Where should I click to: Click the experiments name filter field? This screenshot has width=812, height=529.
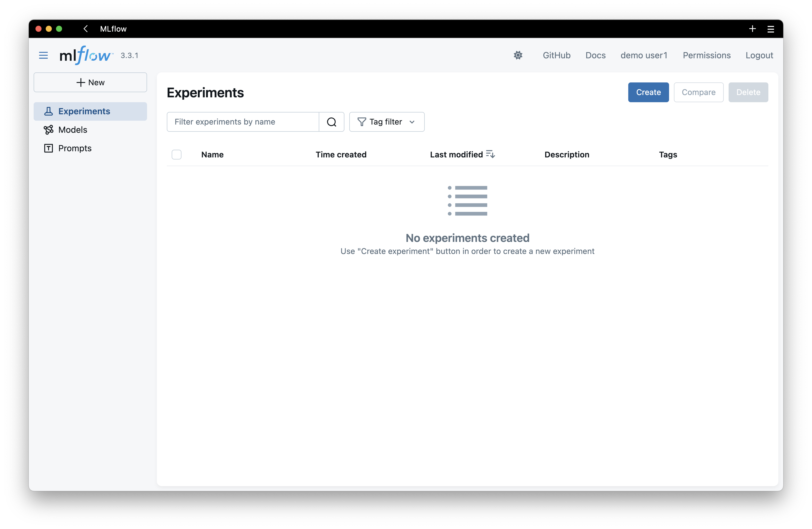coord(242,122)
